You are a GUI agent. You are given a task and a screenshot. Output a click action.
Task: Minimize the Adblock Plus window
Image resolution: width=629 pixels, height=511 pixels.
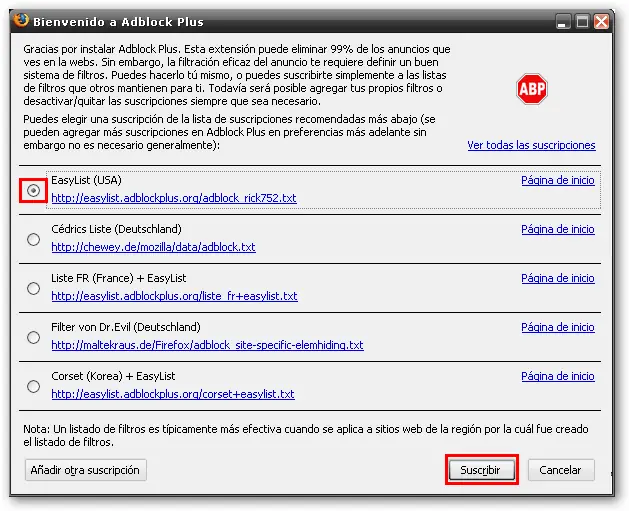pyautogui.click(x=563, y=21)
